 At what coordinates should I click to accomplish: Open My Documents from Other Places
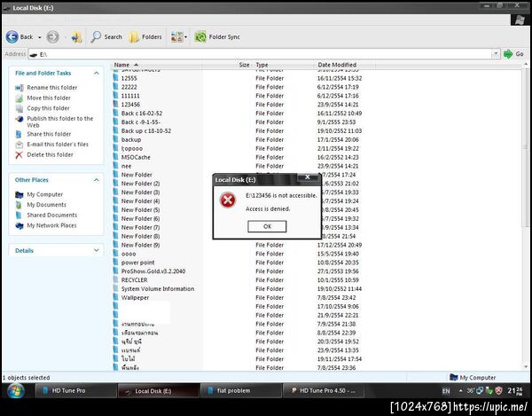tap(46, 205)
